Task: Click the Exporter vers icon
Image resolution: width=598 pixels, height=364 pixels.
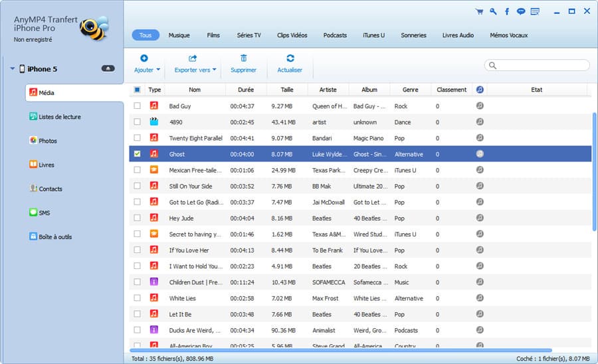Action: 193,58
